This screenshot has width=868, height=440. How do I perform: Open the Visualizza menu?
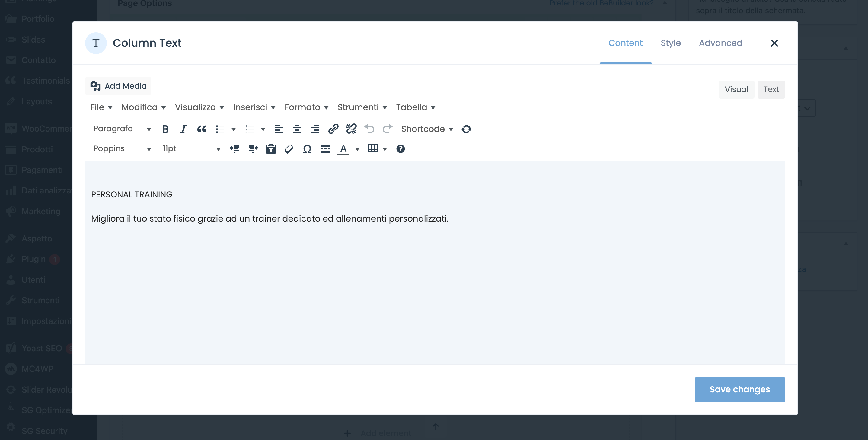point(199,107)
